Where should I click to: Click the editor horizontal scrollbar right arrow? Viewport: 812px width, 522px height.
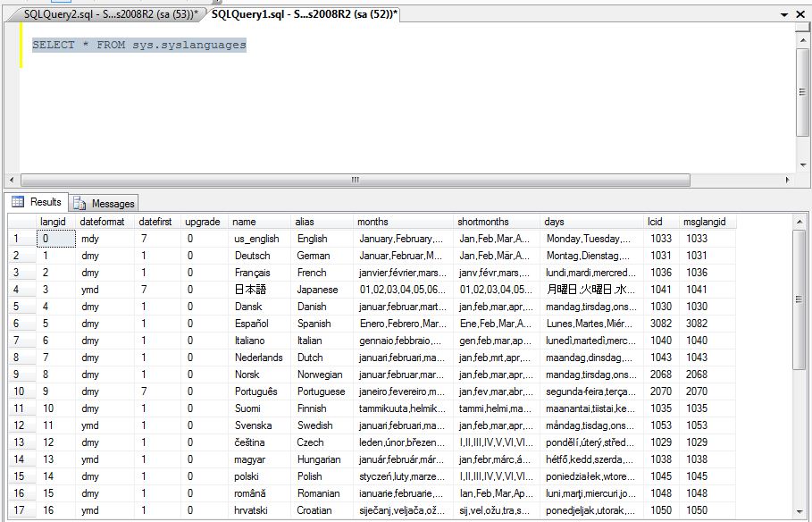point(790,179)
